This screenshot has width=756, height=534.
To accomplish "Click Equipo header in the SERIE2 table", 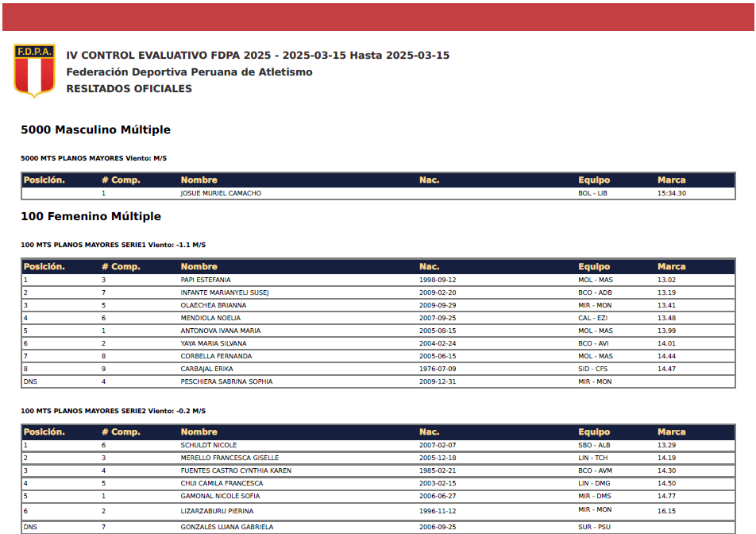I will [593, 432].
